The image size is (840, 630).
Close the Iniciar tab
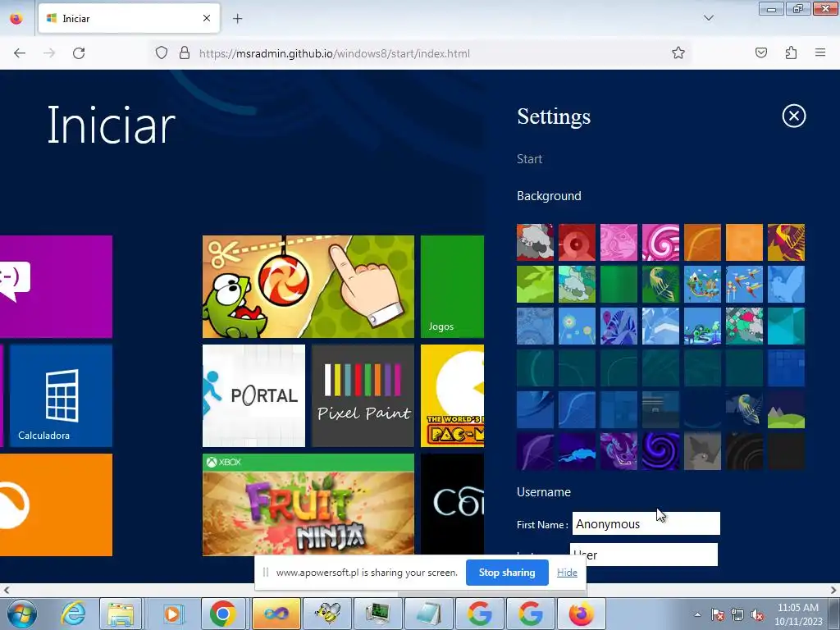tap(207, 18)
